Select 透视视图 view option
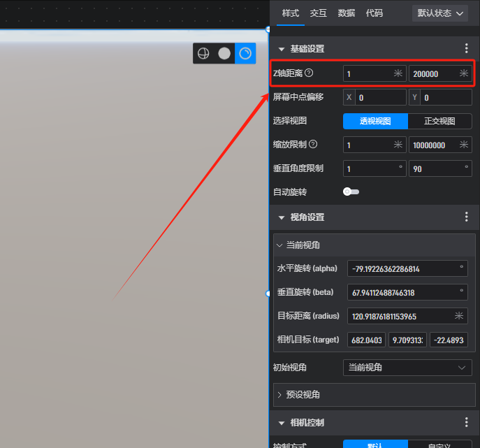This screenshot has width=480, height=448. click(375, 121)
